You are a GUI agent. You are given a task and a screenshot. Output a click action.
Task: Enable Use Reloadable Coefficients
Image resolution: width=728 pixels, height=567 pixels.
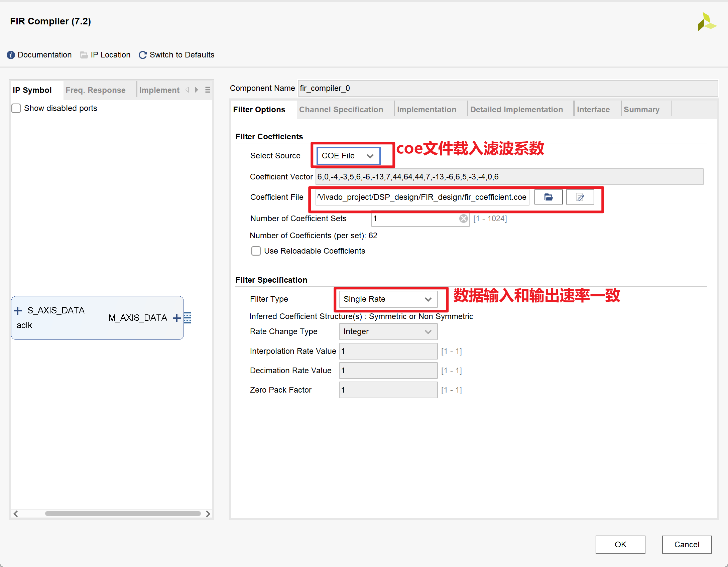click(256, 251)
